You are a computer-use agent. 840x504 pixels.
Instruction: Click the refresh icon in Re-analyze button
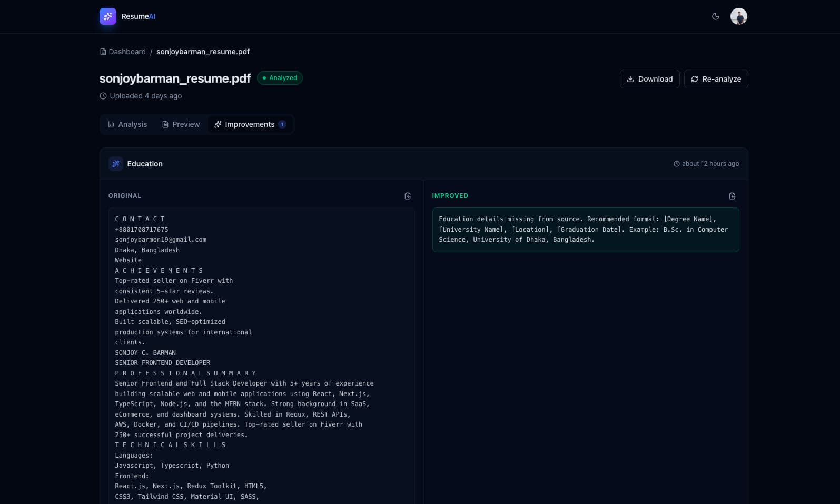tap(695, 79)
